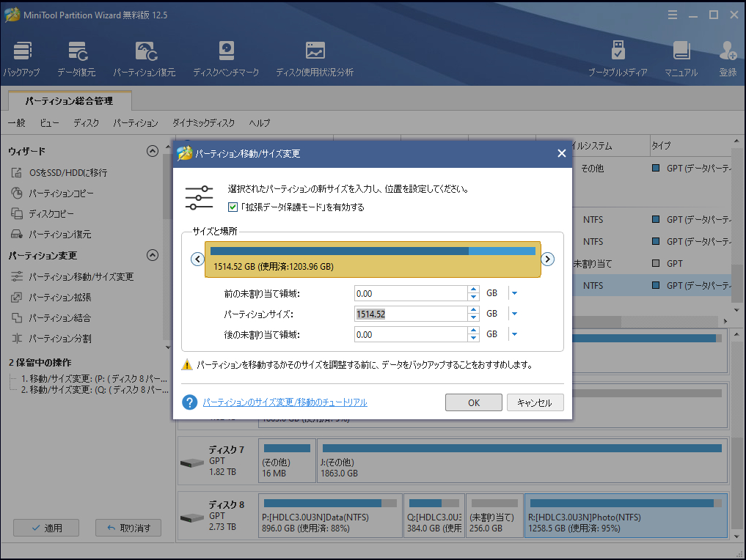
Task: Collapse the ウィザード section
Action: (153, 151)
